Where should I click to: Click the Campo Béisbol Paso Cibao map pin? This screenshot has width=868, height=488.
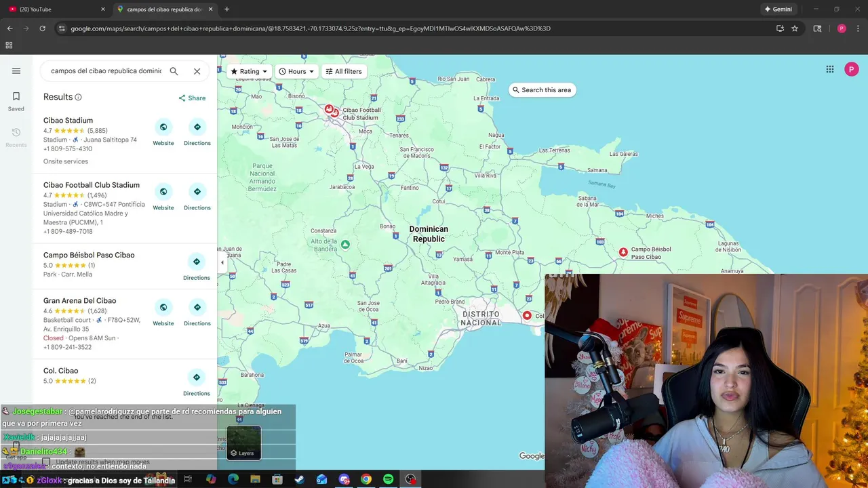[x=623, y=252]
